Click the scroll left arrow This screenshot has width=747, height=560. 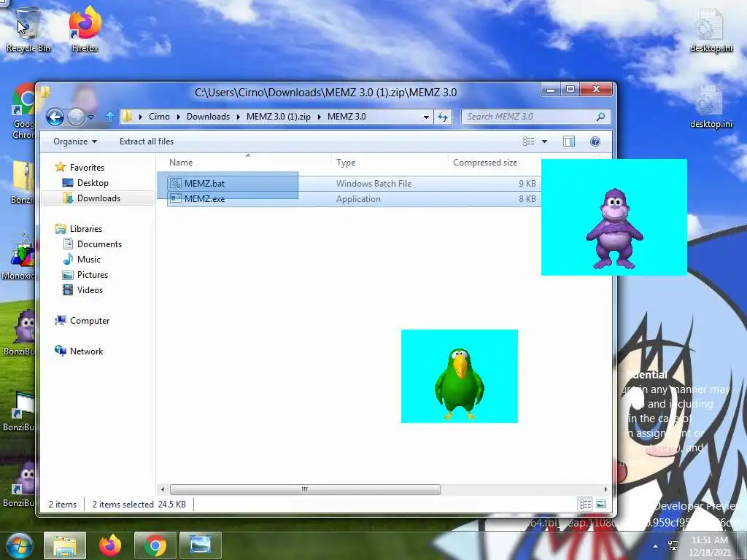coord(163,489)
